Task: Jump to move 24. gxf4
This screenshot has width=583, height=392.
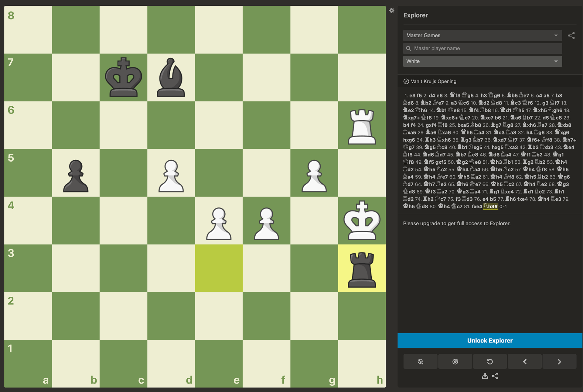Action: 431,125
